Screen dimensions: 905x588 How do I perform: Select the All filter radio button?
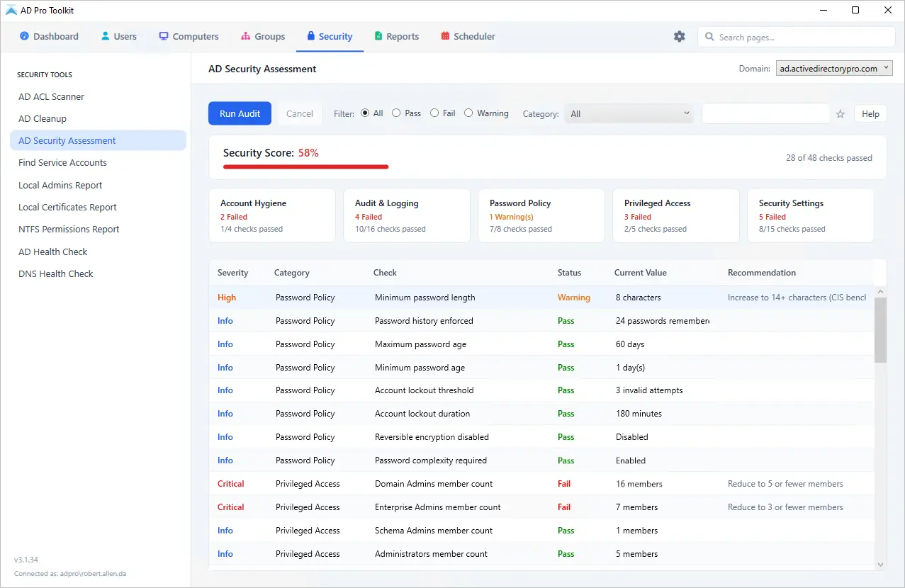coord(365,113)
